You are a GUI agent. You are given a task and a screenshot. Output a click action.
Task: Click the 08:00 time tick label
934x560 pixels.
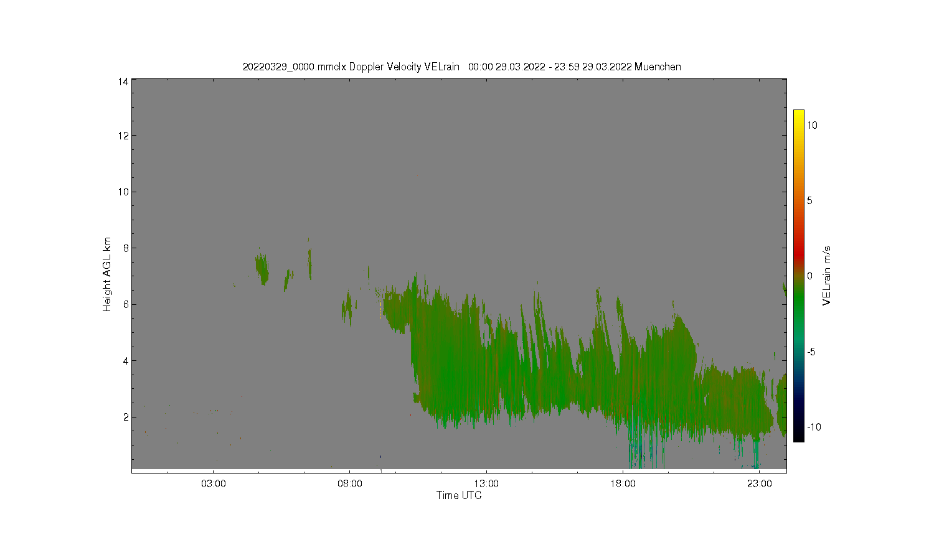tap(350, 483)
